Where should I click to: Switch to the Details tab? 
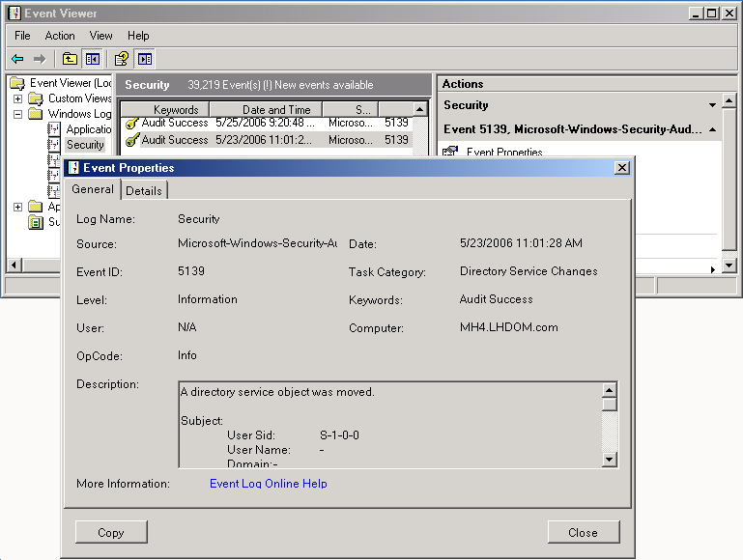pyautogui.click(x=144, y=191)
